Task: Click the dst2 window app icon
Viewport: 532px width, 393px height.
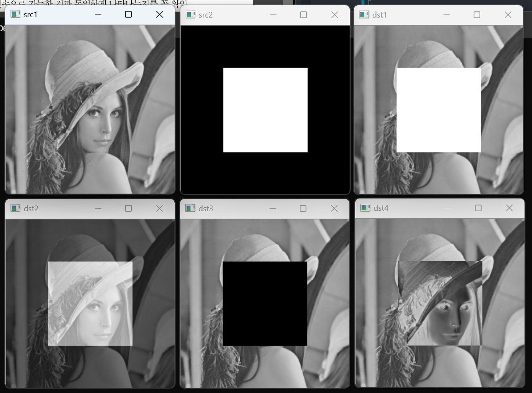Action: click(15, 208)
